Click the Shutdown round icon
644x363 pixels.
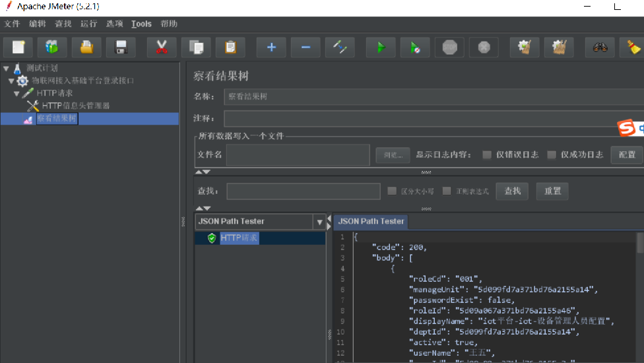pyautogui.click(x=484, y=48)
